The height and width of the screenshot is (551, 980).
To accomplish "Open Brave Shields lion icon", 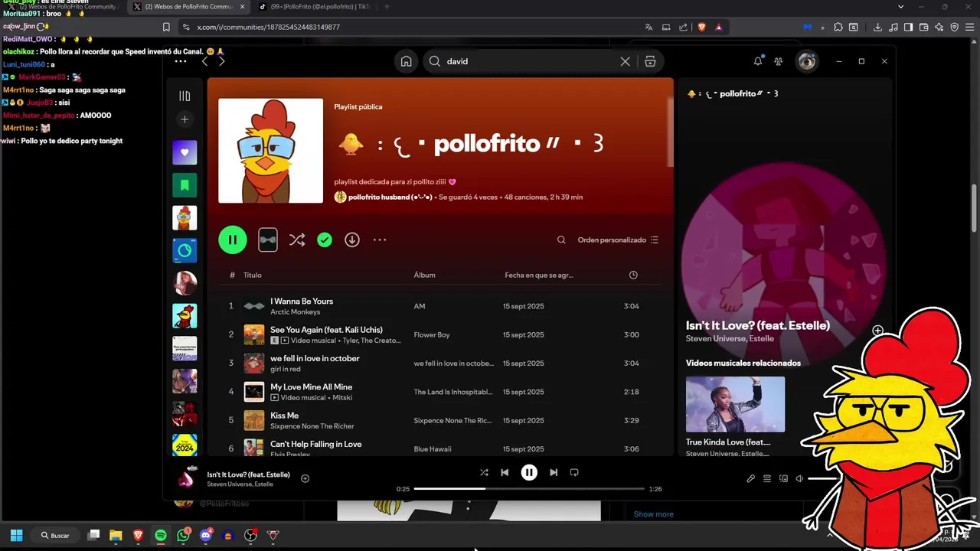I will click(701, 27).
